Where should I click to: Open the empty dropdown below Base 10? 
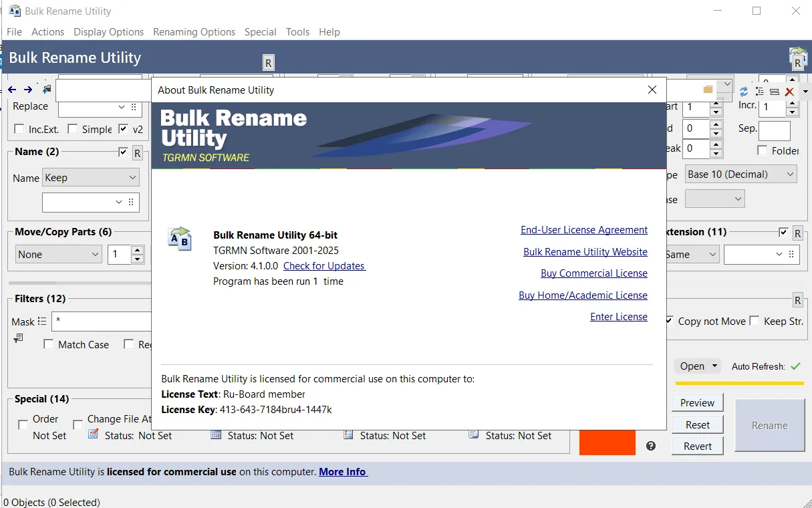[x=714, y=199]
